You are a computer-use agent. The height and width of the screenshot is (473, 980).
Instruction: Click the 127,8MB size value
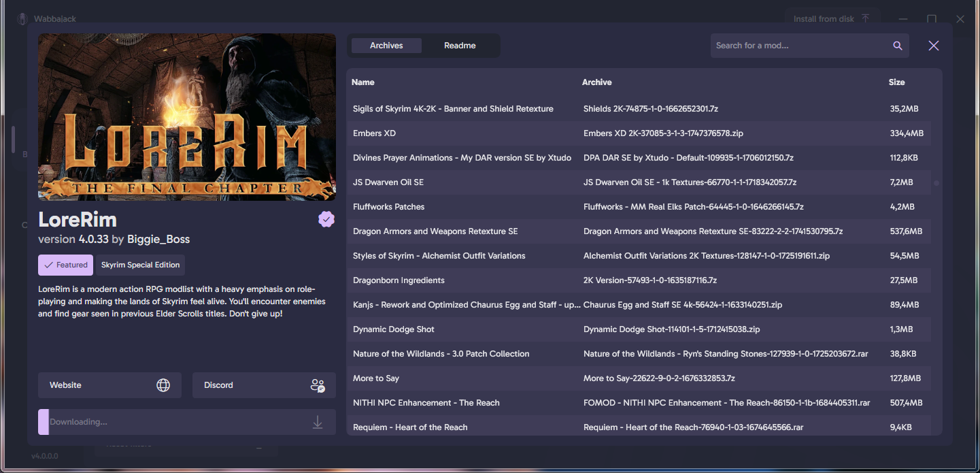pos(905,378)
